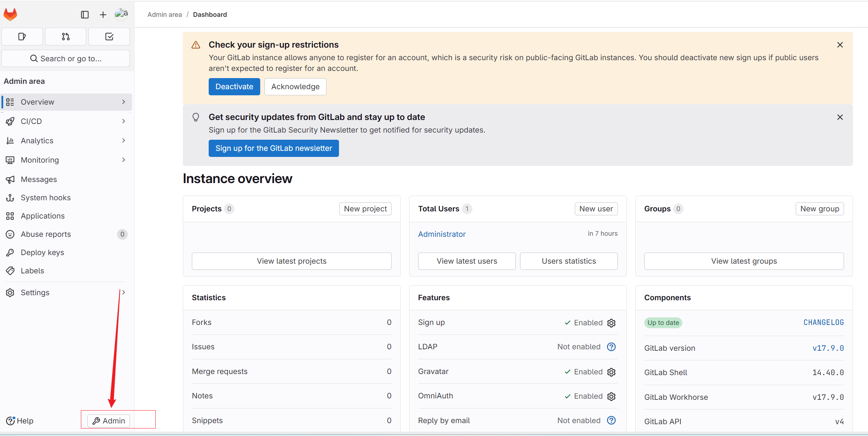The width and height of the screenshot is (868, 436).
Task: Click View latest groups
Action: coord(744,261)
